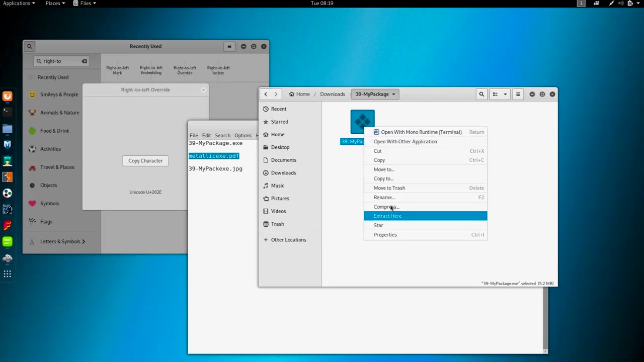
Task: Open Firefox from the dock
Action: point(7,96)
